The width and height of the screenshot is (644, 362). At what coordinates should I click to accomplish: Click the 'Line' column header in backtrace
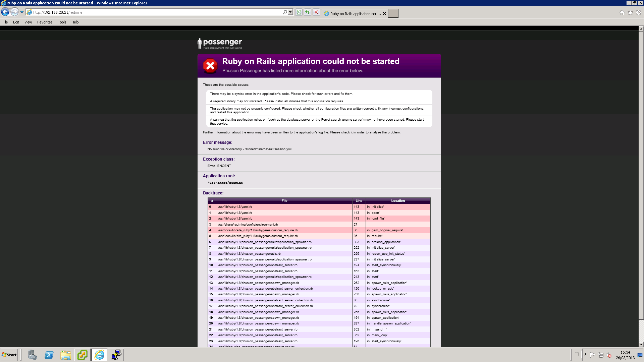coord(359,201)
